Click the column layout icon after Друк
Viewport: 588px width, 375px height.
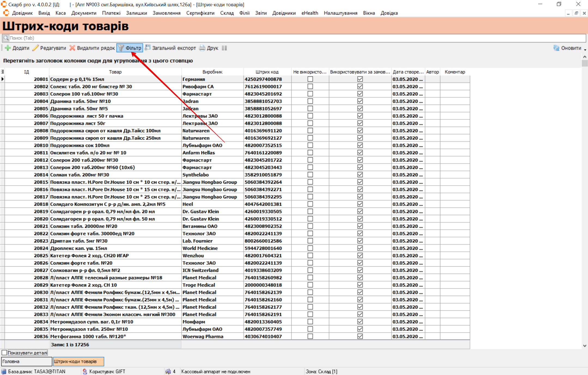(224, 48)
